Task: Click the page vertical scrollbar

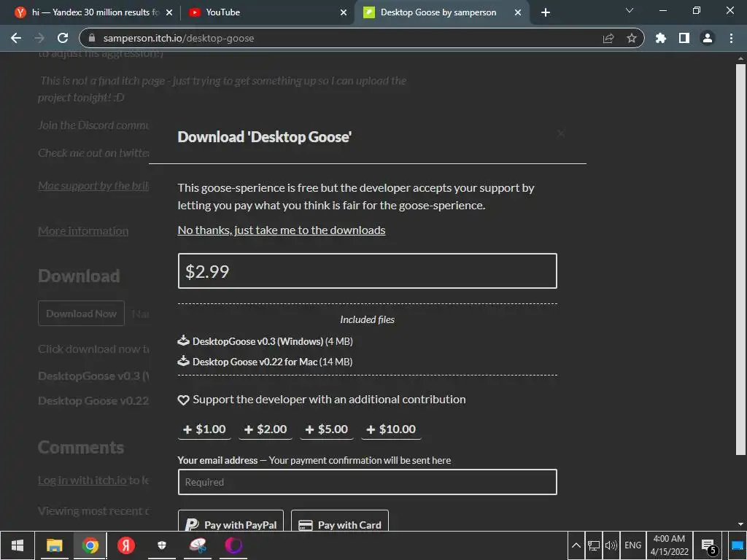Action: (740, 260)
